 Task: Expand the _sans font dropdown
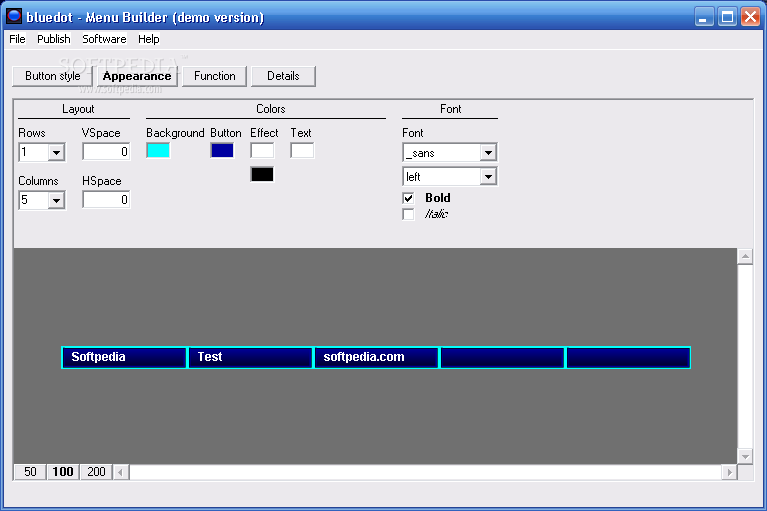pos(488,153)
